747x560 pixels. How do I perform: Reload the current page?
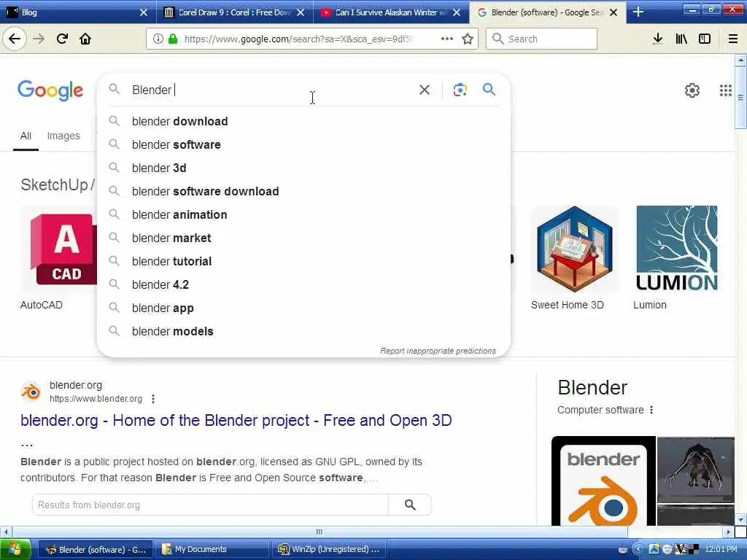pyautogui.click(x=62, y=39)
